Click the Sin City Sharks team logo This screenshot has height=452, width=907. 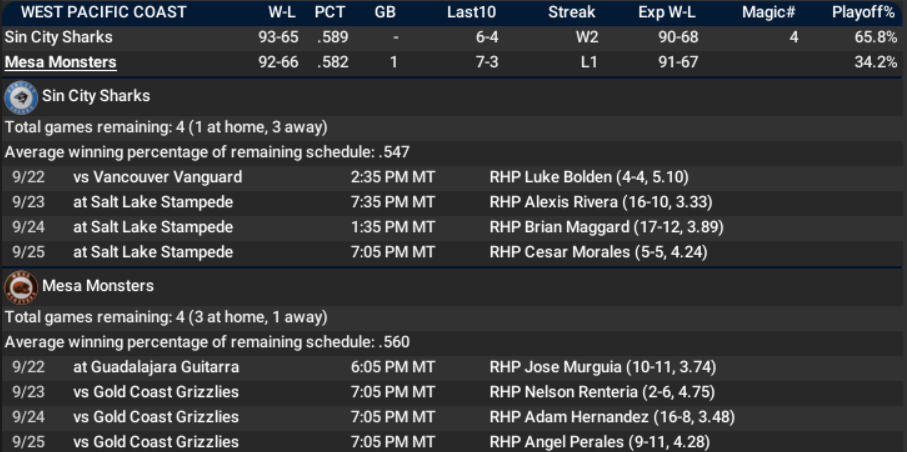[21, 97]
